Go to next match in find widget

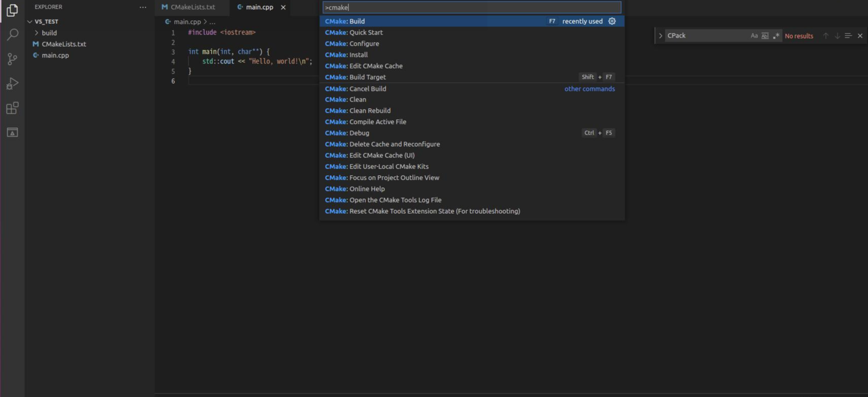837,36
